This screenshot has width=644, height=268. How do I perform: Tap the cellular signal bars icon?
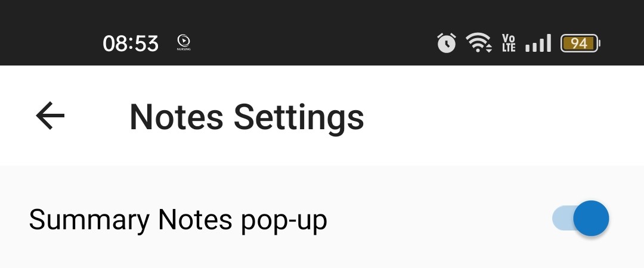tap(538, 43)
